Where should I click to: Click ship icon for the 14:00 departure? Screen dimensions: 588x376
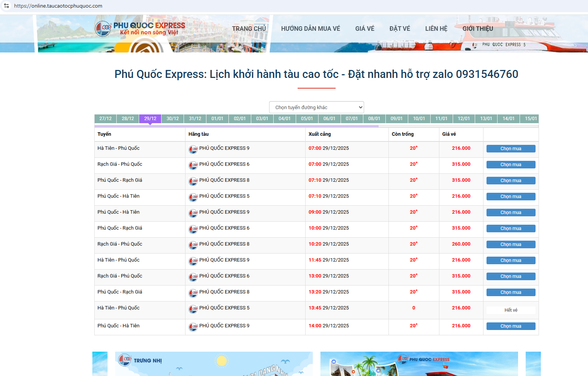point(193,327)
